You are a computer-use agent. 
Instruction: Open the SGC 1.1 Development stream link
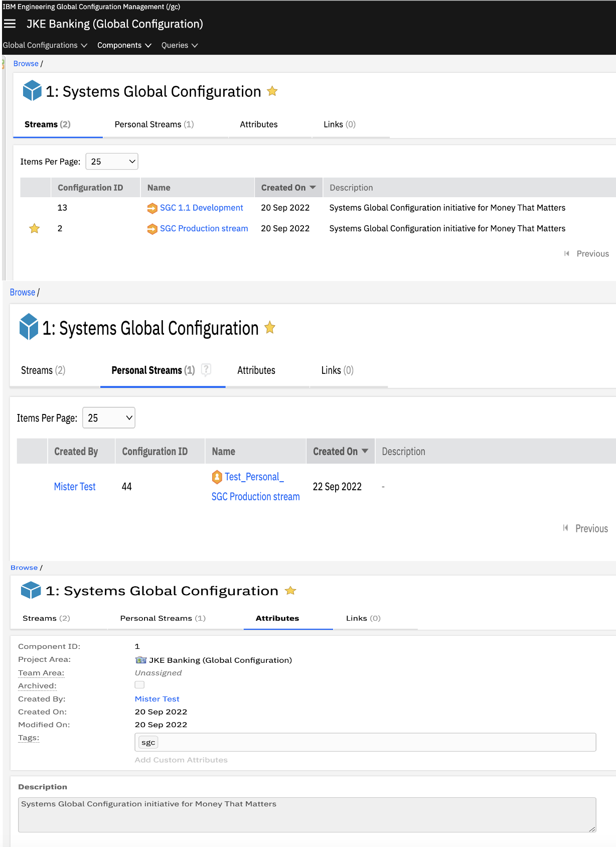(x=201, y=208)
